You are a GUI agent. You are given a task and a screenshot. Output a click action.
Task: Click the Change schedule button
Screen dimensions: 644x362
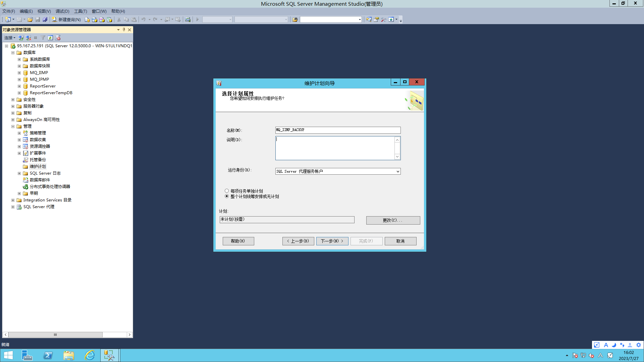point(393,220)
